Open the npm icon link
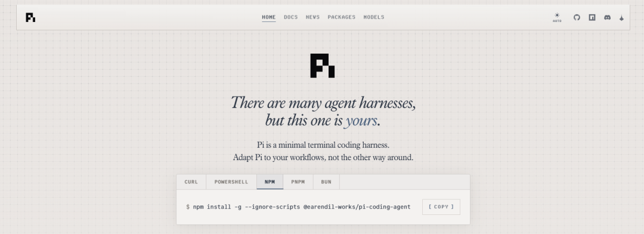The height and width of the screenshot is (234, 644). [592, 17]
